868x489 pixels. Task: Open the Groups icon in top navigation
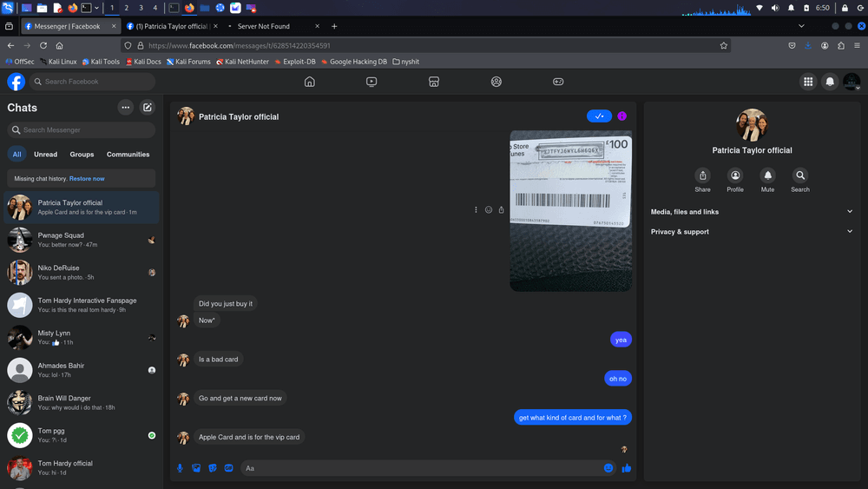[x=496, y=82]
